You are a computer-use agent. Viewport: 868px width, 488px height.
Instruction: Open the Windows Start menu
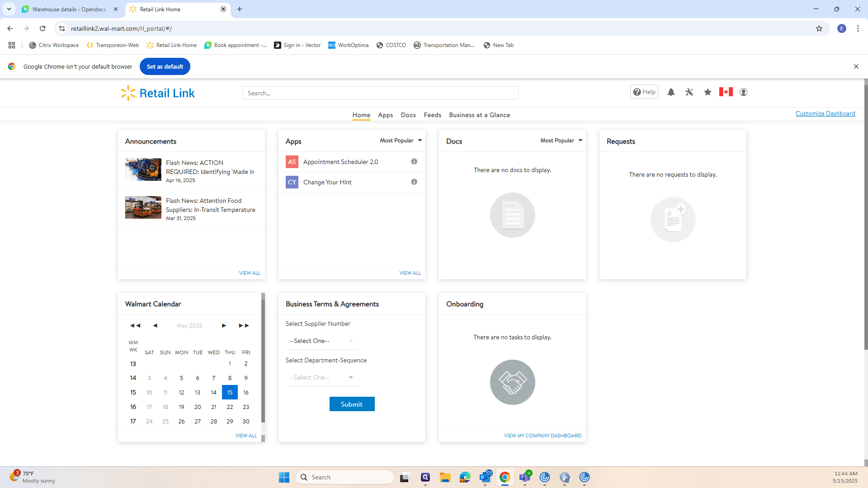pos(284,477)
